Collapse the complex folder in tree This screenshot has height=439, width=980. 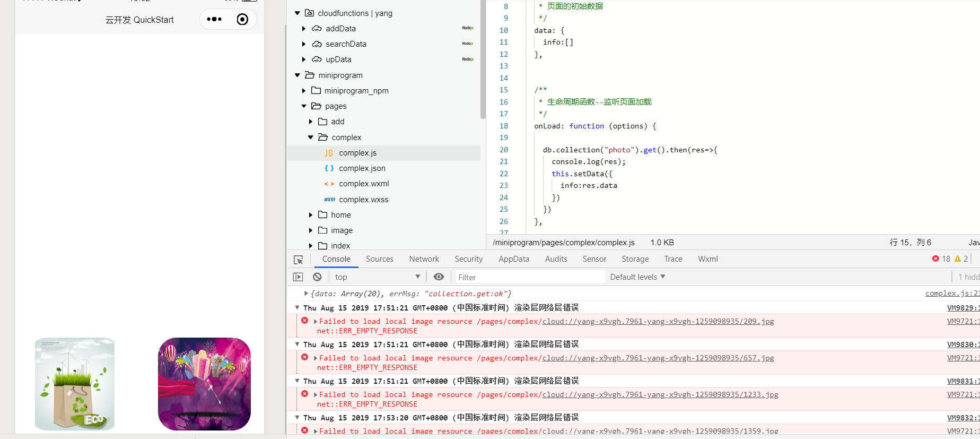click(x=311, y=137)
